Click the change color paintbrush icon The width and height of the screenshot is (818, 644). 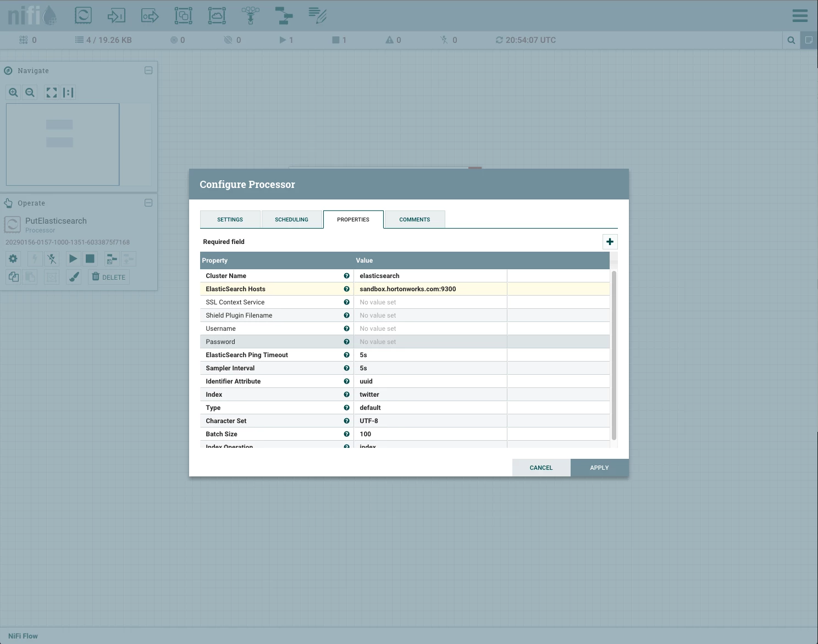(74, 277)
